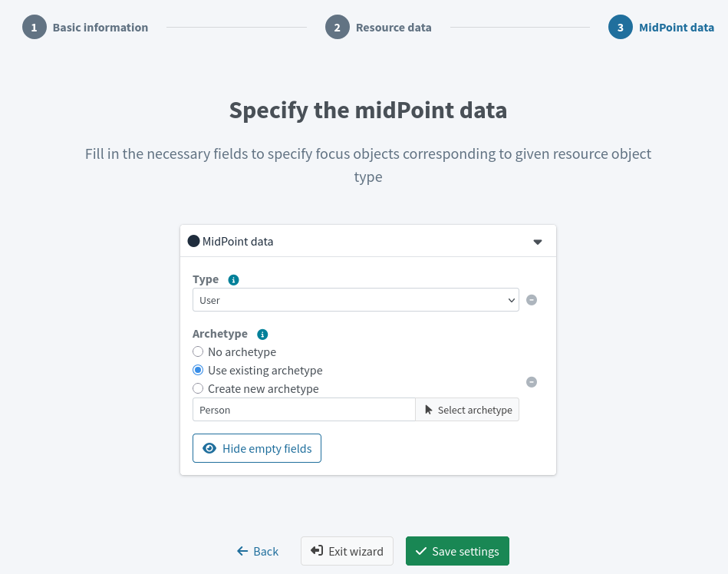Click the minus icon beside Type dropdown
The height and width of the screenshot is (574, 728).
pyautogui.click(x=532, y=299)
